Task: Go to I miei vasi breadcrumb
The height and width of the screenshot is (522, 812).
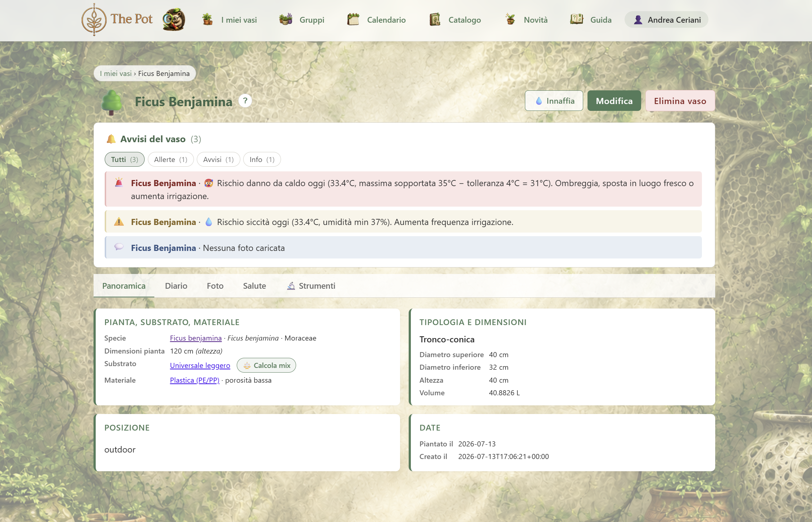Action: pos(116,73)
